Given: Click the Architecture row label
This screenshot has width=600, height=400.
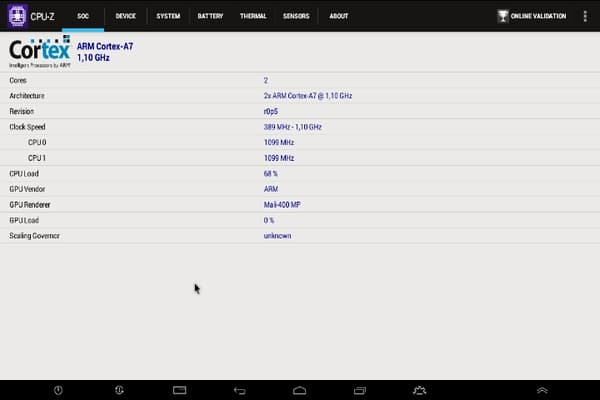Looking at the screenshot, I should tap(27, 96).
